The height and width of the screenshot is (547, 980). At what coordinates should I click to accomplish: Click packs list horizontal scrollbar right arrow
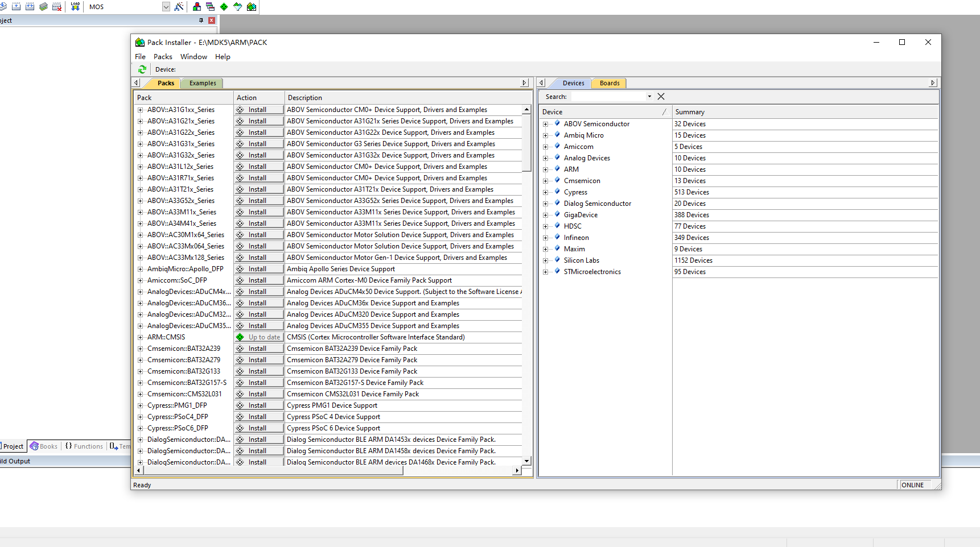pos(517,471)
